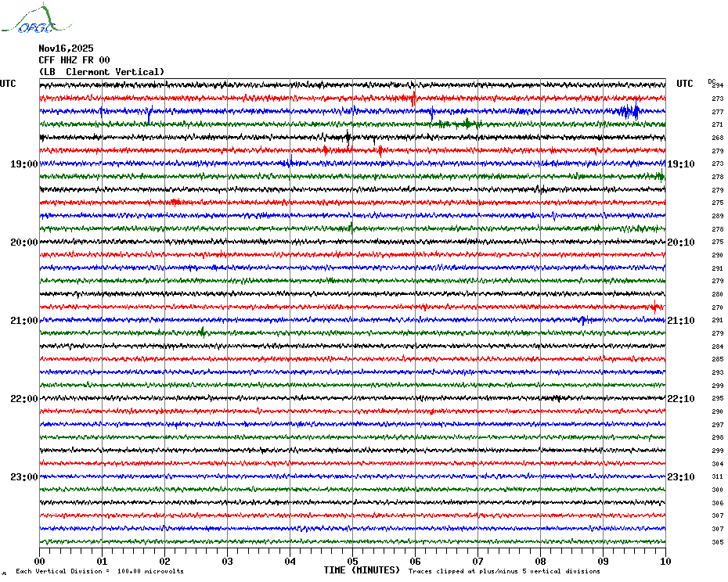The image size is (728, 582).
Task: Select the minute 10 tick label
Action: (x=665, y=561)
